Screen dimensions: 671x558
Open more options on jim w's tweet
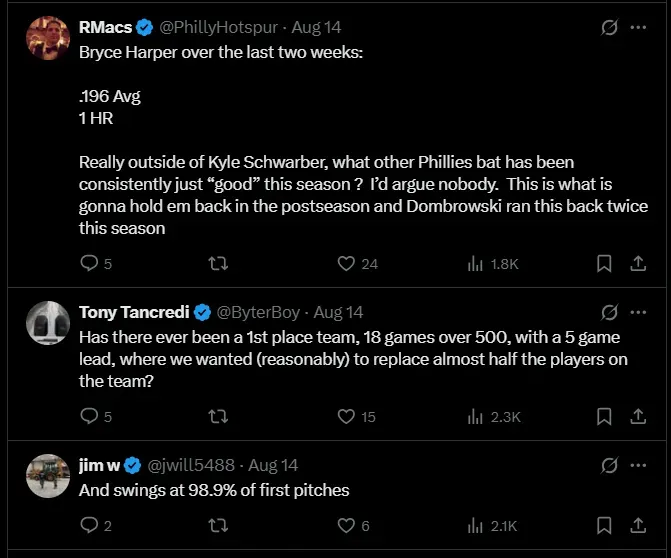pyautogui.click(x=638, y=466)
